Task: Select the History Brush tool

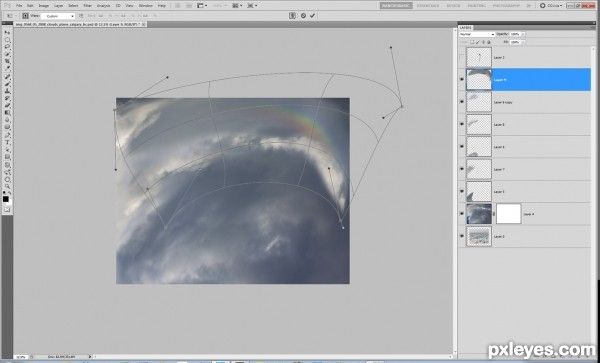Action: click(x=7, y=98)
